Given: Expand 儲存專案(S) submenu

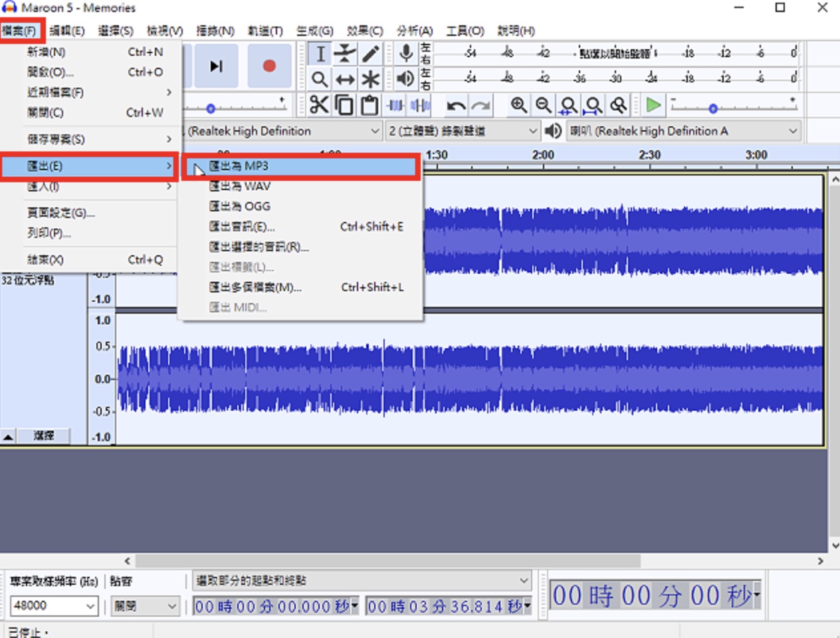Looking at the screenshot, I should 90,140.
